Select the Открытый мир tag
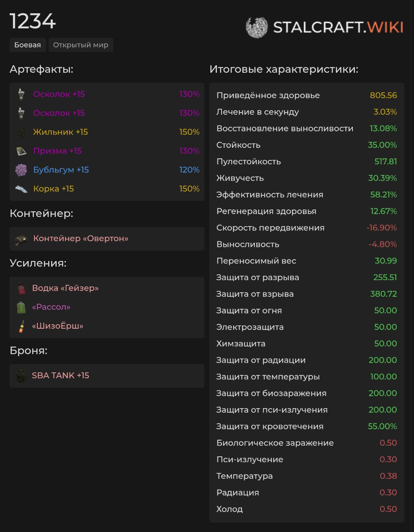This screenshot has height=532, width=414. (81, 45)
